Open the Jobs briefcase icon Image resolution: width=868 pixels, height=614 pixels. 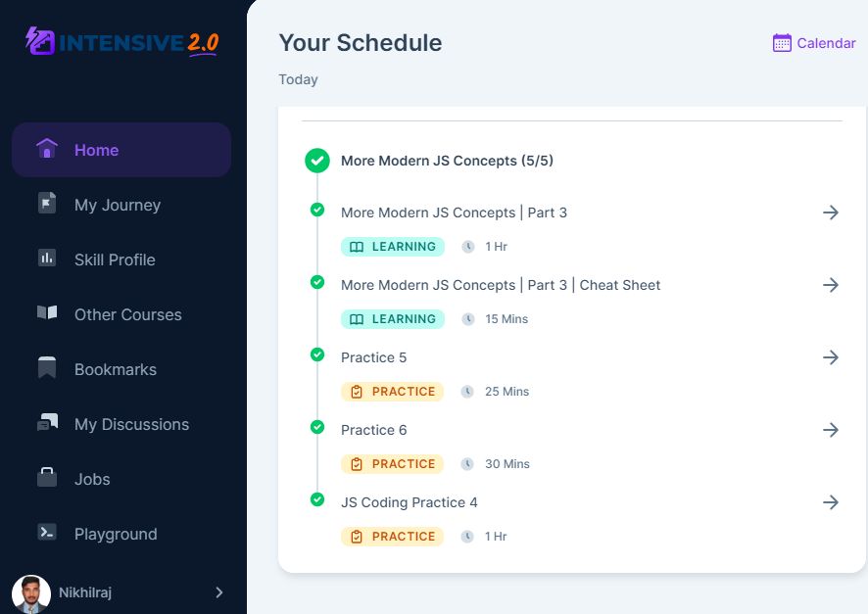[47, 477]
